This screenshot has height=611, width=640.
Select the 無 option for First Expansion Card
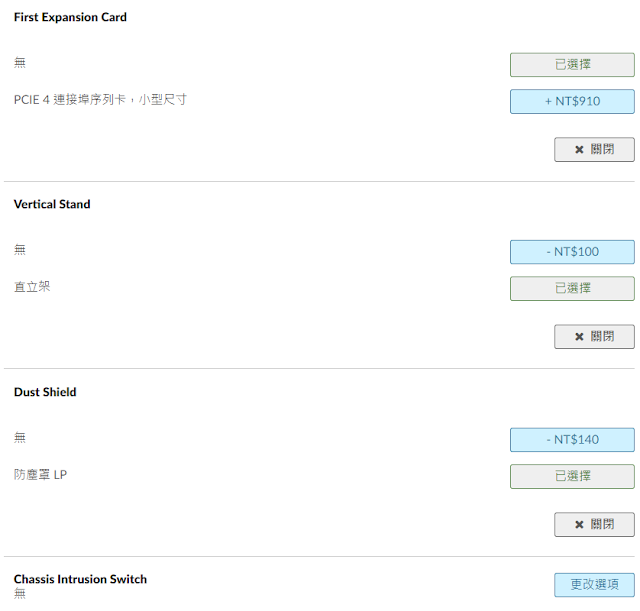572,65
